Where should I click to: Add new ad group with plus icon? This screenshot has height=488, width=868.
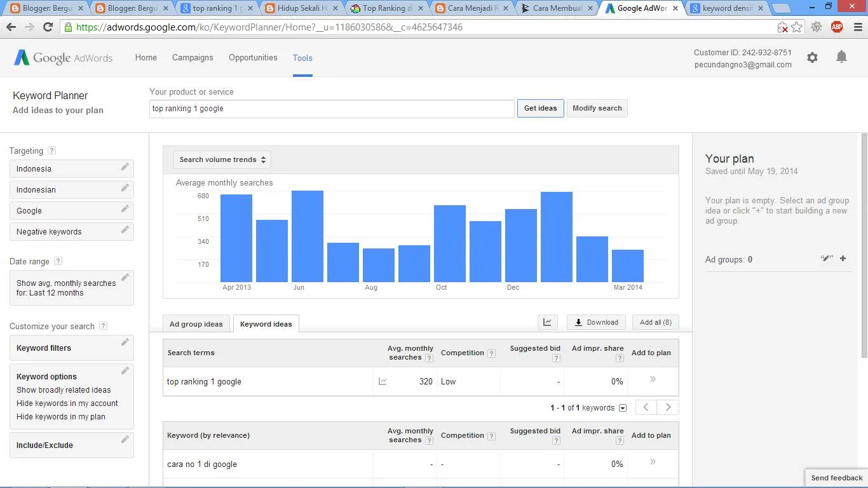coord(843,259)
